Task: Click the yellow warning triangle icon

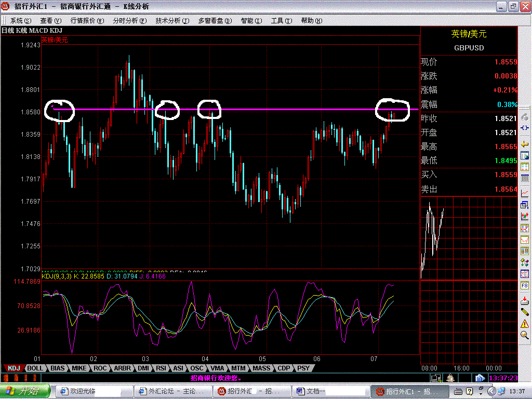Action: pyautogui.click(x=524, y=323)
